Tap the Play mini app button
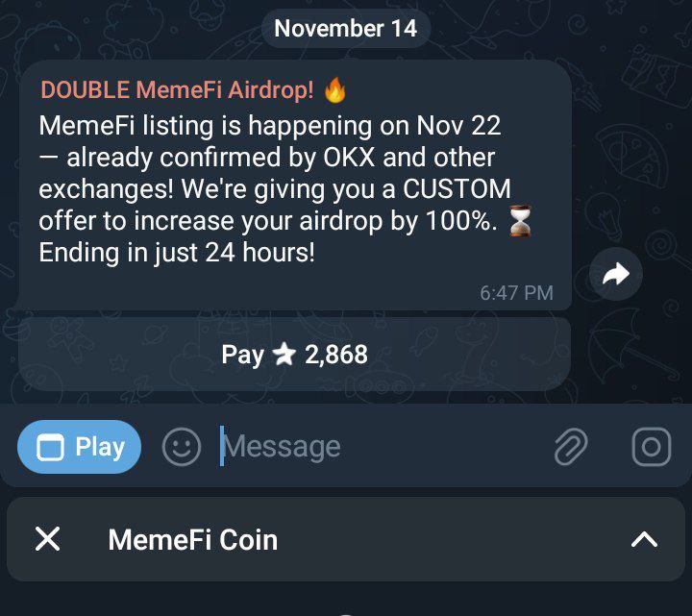The height and width of the screenshot is (616, 692). click(x=80, y=447)
